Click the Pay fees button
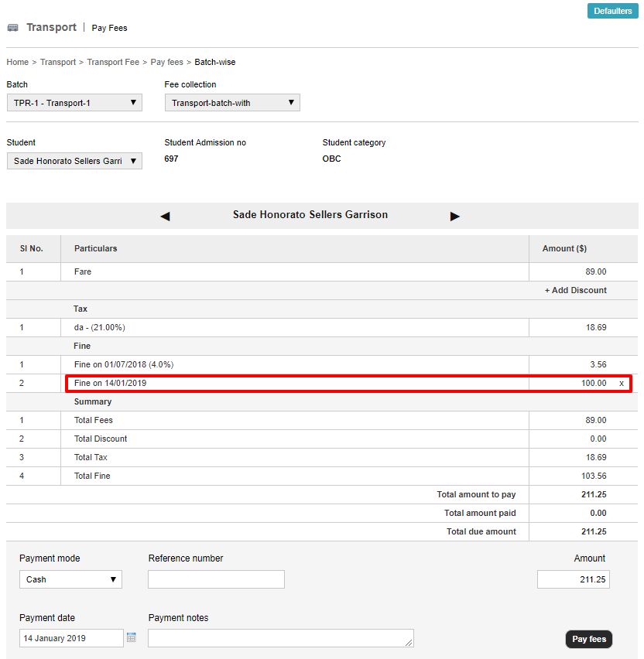Viewport: 644px width, 659px height. coord(589,639)
